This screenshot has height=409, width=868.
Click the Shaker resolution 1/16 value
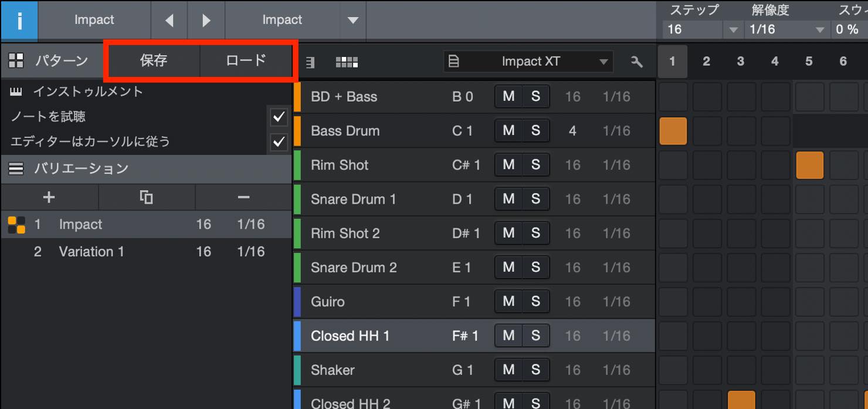point(616,370)
